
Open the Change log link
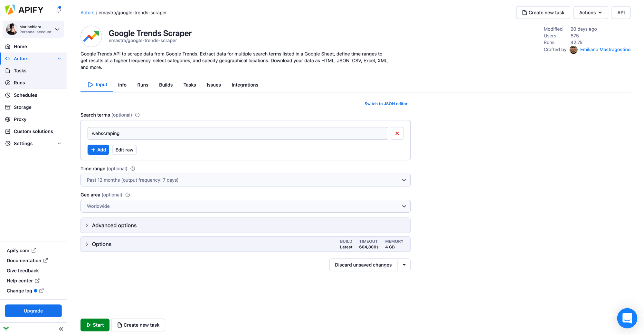point(25,291)
